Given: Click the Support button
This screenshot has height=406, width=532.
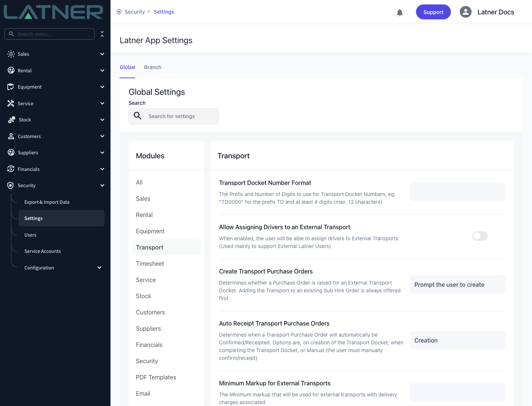Looking at the screenshot, I should (x=433, y=12).
